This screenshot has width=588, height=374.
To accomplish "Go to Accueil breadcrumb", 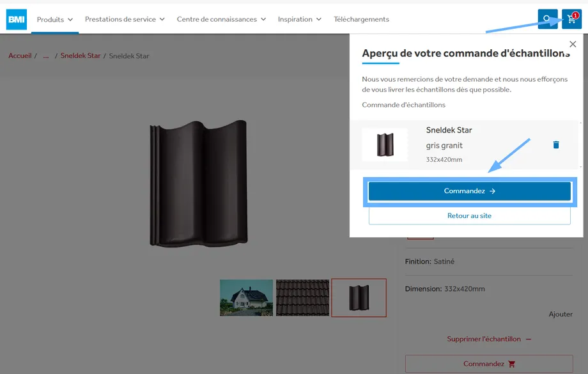I will (20, 56).
